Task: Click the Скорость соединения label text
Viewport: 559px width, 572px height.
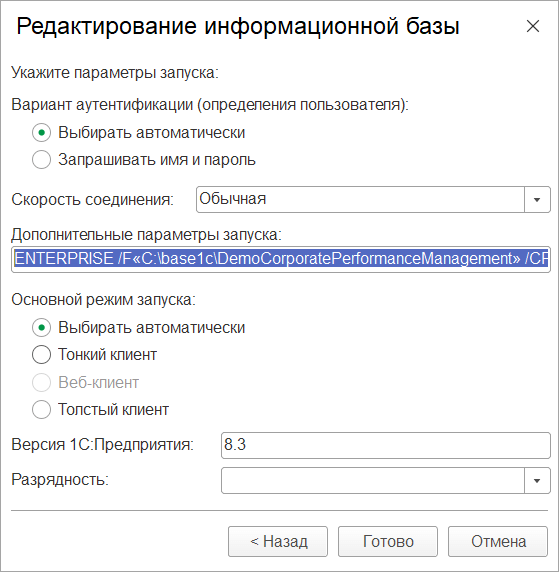Action: pos(93,200)
